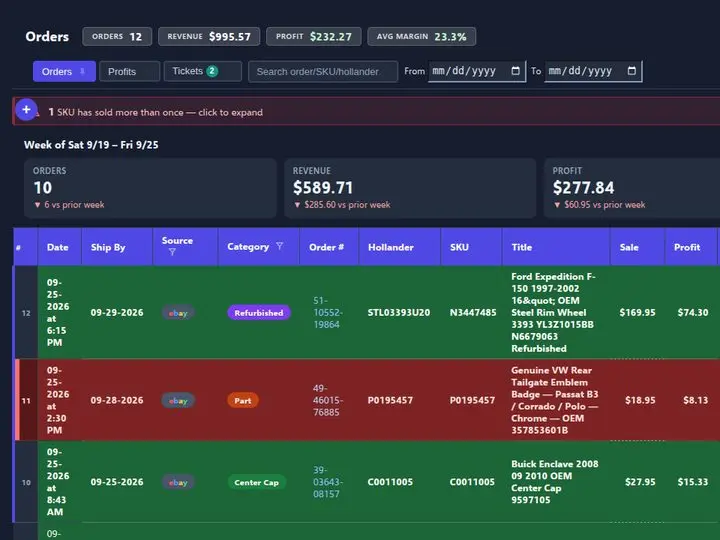Viewport: 720px width, 540px height.
Task: Expand the repeated SKU alert with plus button
Action: point(26,110)
